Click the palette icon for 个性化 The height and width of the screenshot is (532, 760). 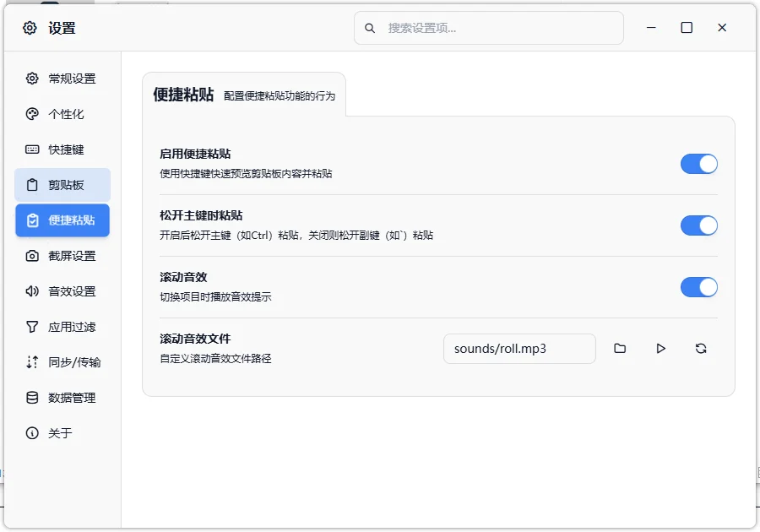pyautogui.click(x=32, y=114)
